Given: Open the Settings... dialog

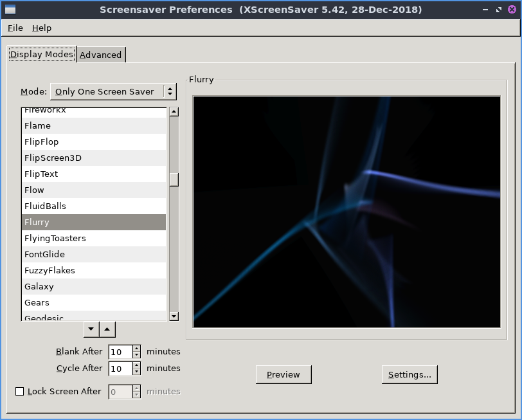Looking at the screenshot, I should (x=410, y=374).
